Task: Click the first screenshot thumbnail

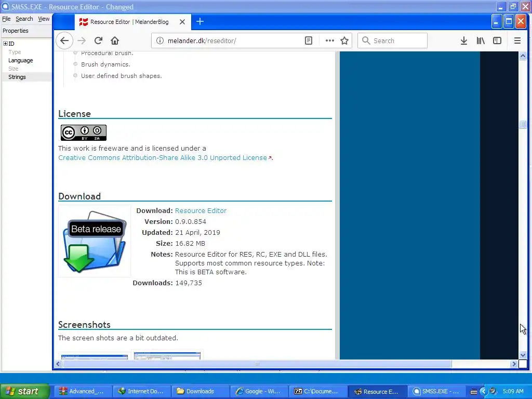Action: [95, 356]
